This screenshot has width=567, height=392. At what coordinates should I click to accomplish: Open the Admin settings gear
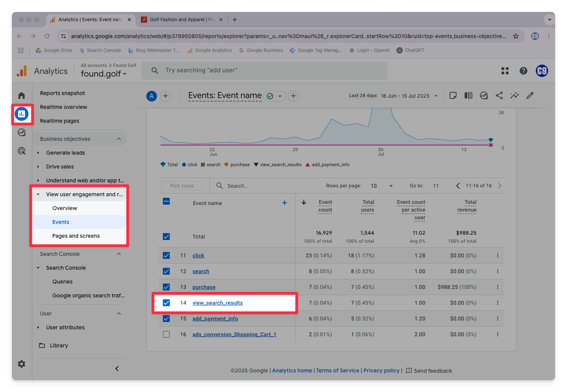click(x=22, y=364)
